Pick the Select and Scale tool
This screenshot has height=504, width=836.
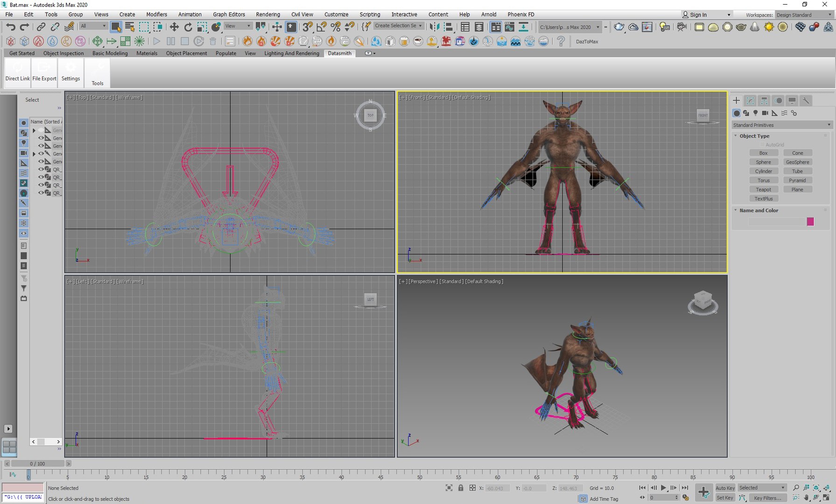[202, 27]
